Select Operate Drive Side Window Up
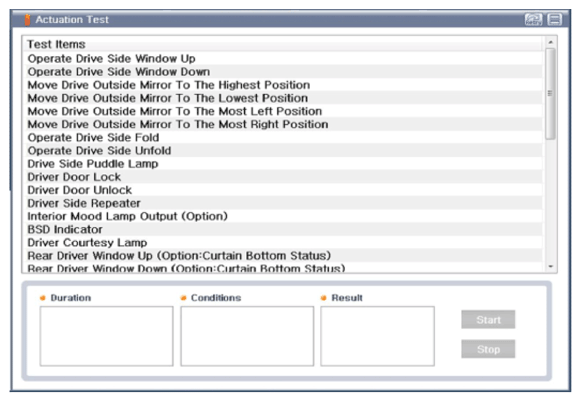This screenshot has width=581, height=402. 284,59
